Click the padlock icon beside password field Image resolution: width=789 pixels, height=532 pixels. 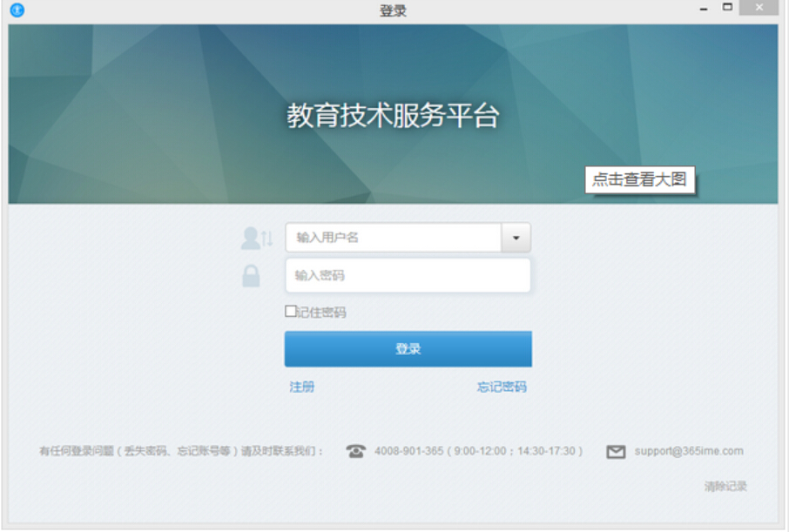point(251,276)
